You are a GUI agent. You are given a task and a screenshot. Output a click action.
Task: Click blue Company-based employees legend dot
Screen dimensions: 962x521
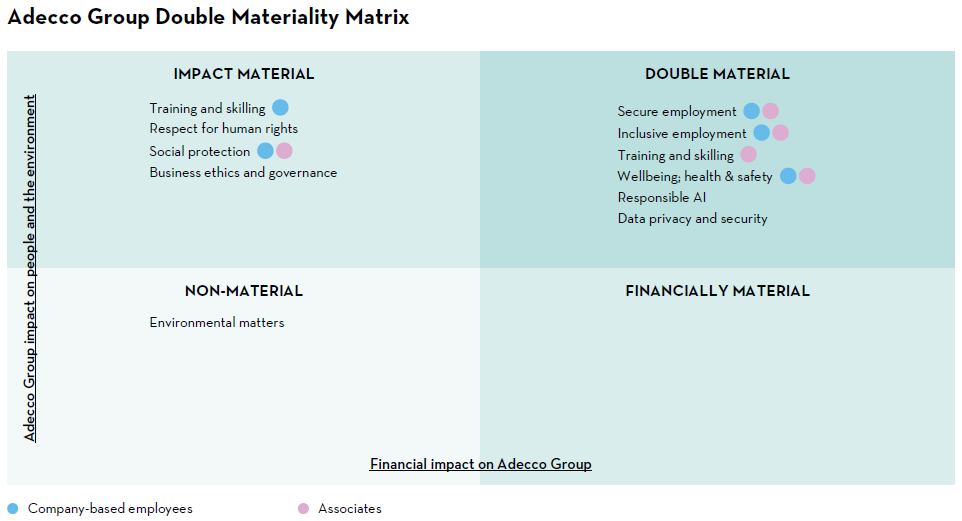tap(13, 508)
